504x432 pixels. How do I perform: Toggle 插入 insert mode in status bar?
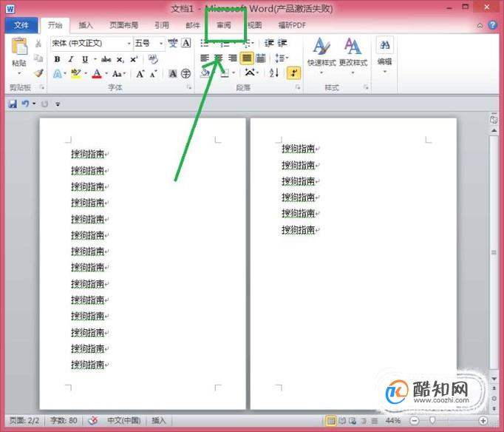point(158,420)
